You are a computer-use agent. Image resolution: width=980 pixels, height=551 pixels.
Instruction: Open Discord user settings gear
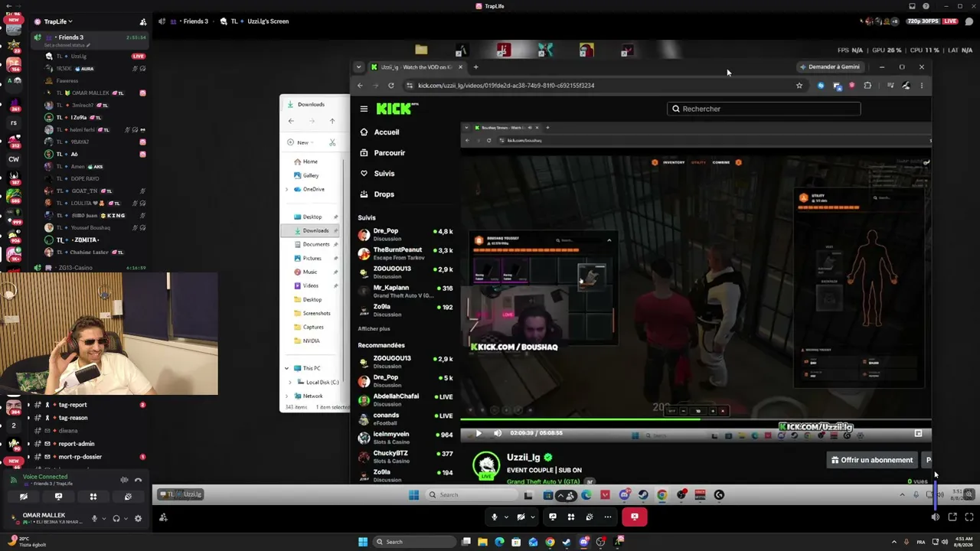138,519
